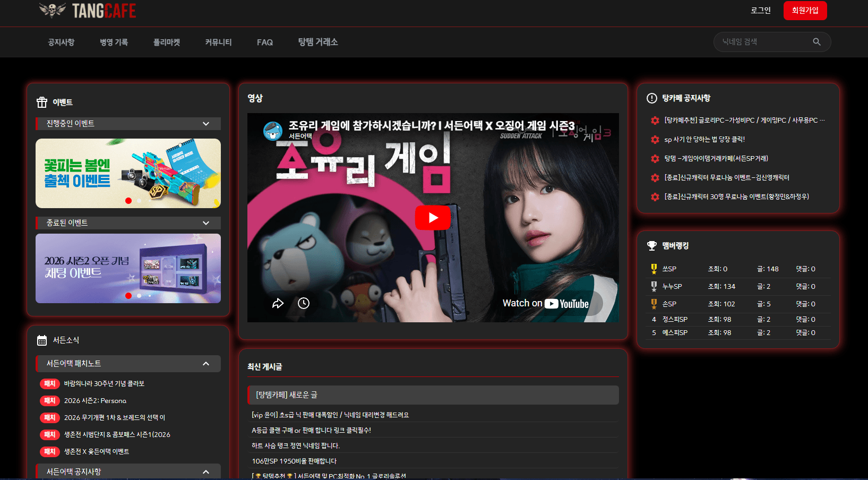Select the first red dot on spring banner

[128, 201]
